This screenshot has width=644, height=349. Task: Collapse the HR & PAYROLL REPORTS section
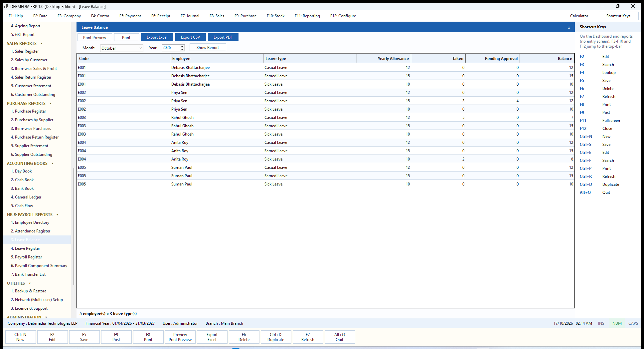(x=58, y=215)
